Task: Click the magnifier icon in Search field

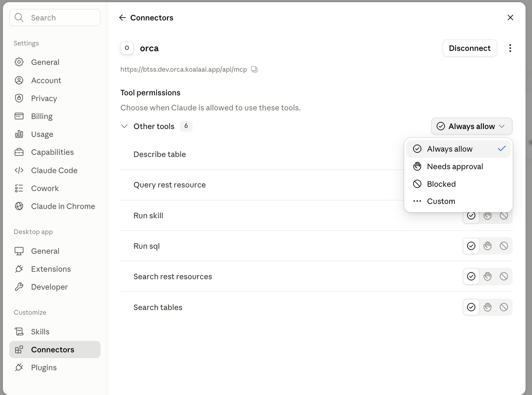Action: click(19, 18)
